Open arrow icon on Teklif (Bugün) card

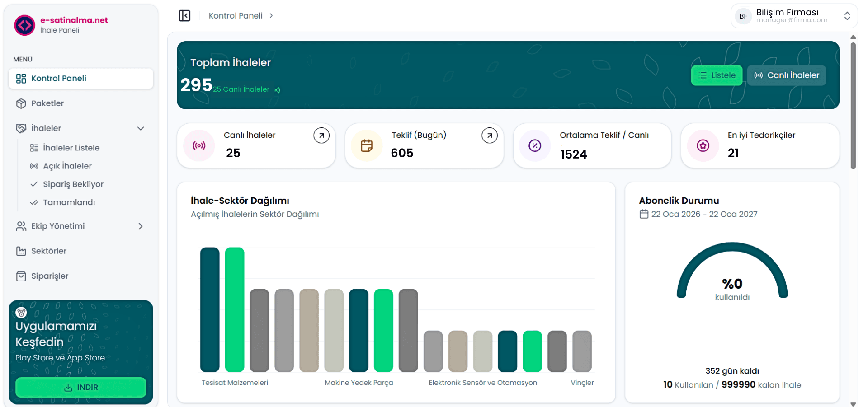click(489, 136)
